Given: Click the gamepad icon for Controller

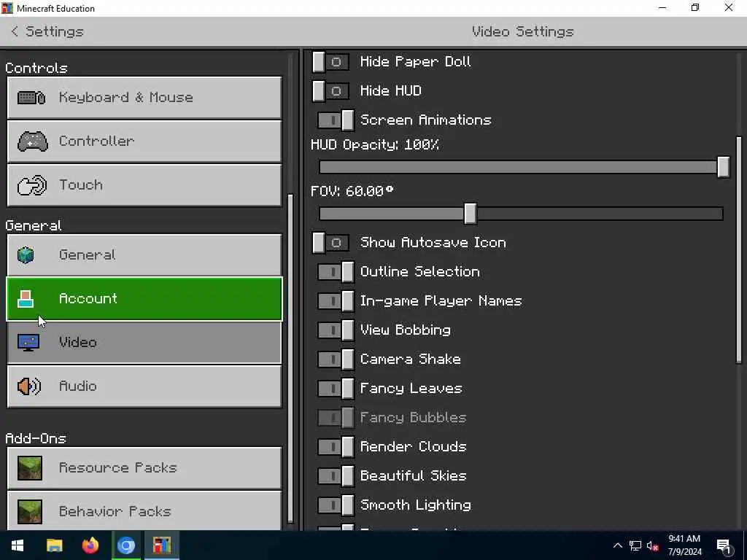Looking at the screenshot, I should click(x=32, y=141).
